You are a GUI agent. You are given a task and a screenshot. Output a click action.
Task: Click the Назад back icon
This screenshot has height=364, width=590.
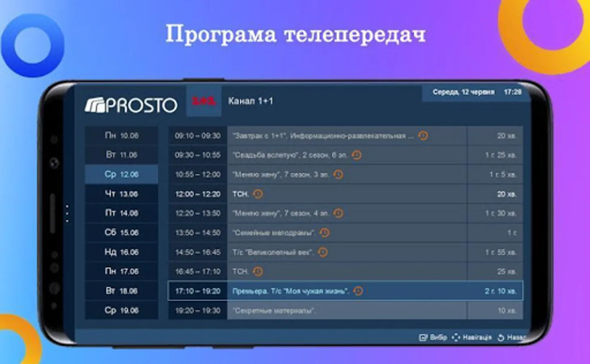pyautogui.click(x=501, y=337)
